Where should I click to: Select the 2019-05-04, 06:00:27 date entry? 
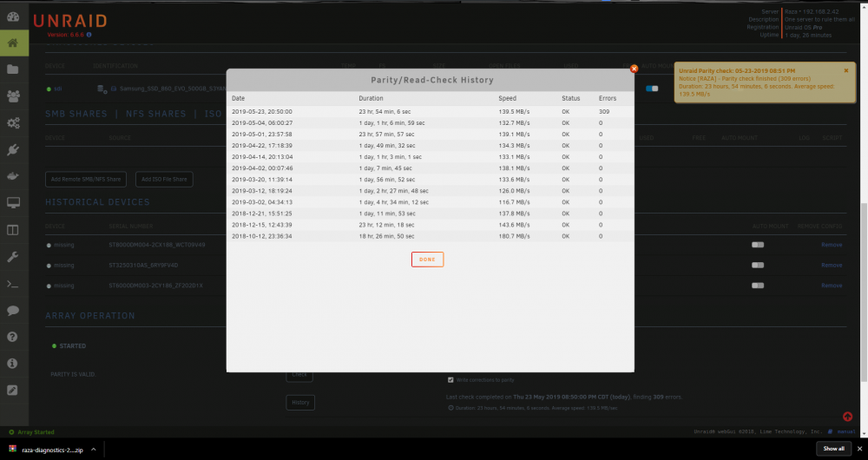coord(262,123)
